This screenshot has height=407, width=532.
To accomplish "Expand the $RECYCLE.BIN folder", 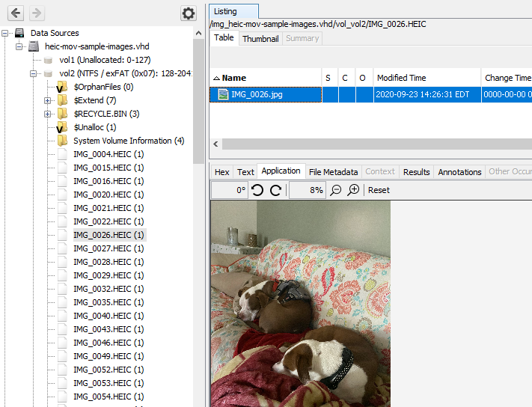I will (48, 114).
